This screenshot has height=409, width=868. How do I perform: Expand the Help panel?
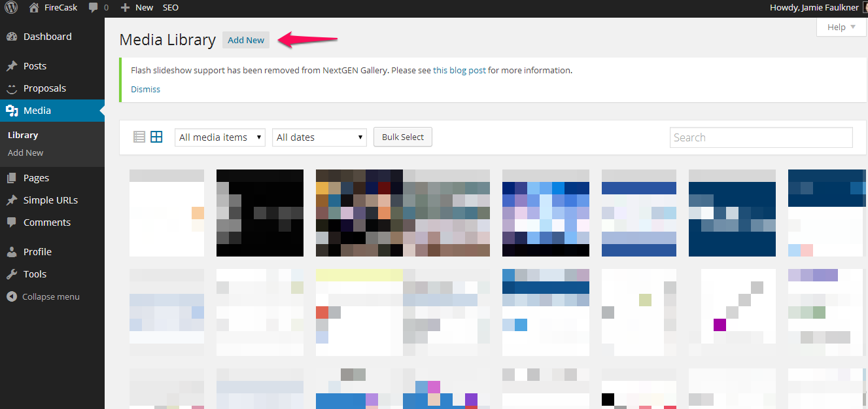coord(840,27)
